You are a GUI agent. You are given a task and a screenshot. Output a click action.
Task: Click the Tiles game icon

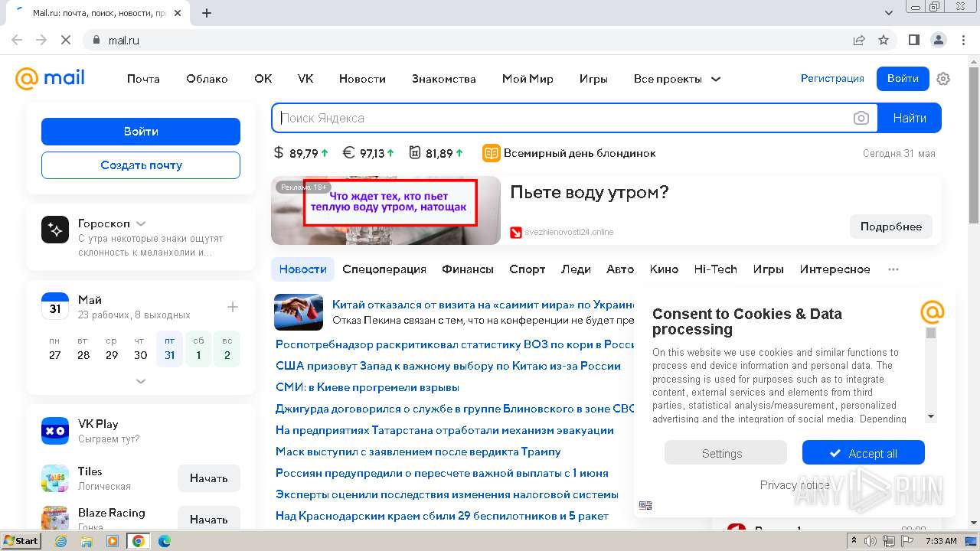(55, 478)
